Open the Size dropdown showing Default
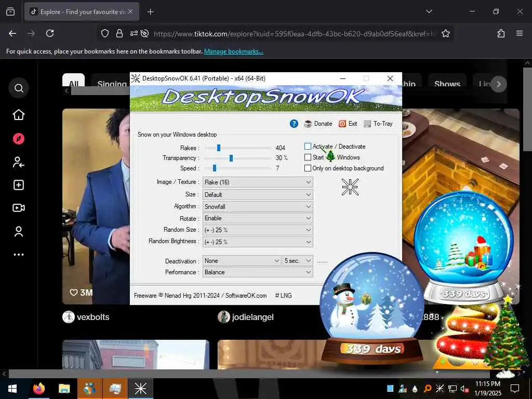Image resolution: width=532 pixels, height=399 pixels. (x=258, y=195)
